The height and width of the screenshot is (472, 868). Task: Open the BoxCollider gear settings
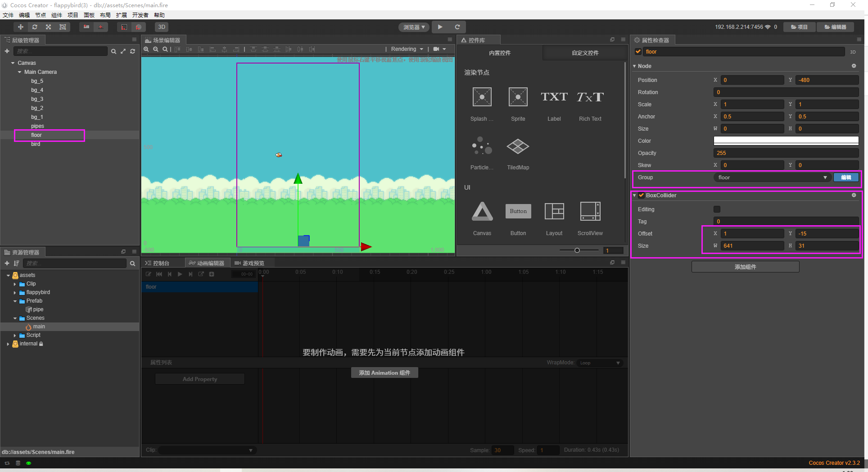854,195
